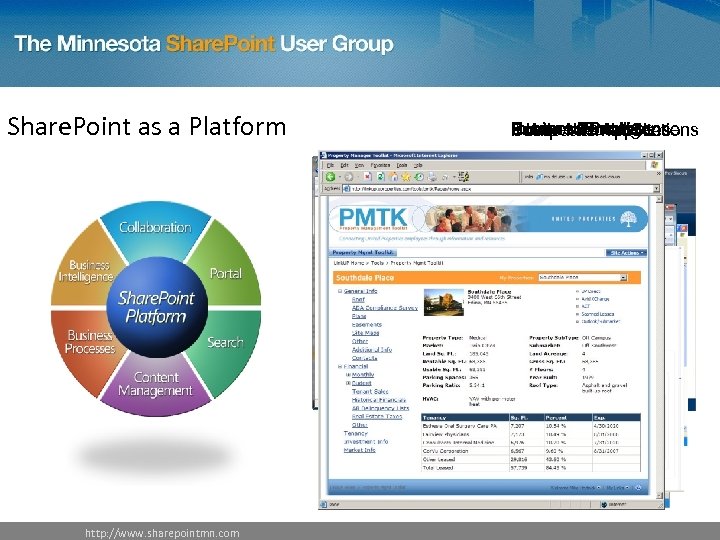Click the browser Forward arrow button
This screenshot has width=720, height=540.
coord(349,177)
